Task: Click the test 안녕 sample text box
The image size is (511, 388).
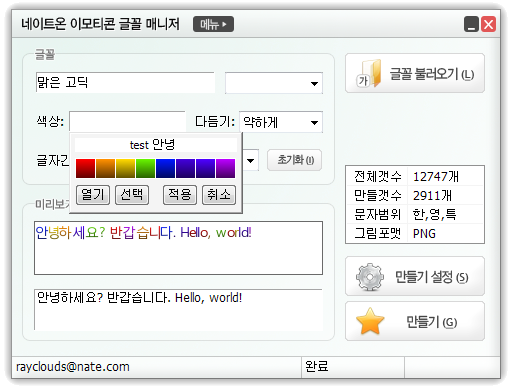Action: (156, 145)
